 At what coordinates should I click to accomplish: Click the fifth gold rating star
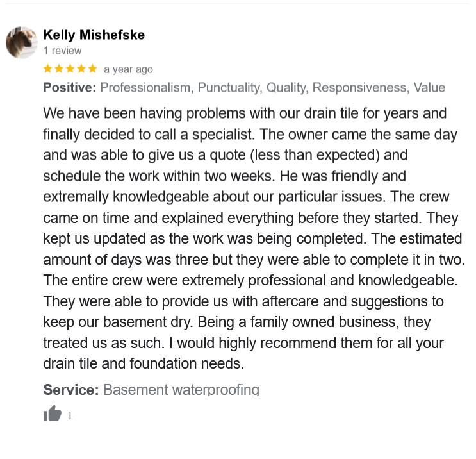click(x=93, y=68)
